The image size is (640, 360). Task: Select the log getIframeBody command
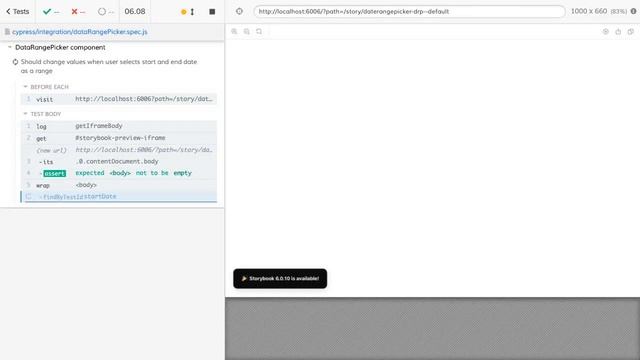coord(119,126)
